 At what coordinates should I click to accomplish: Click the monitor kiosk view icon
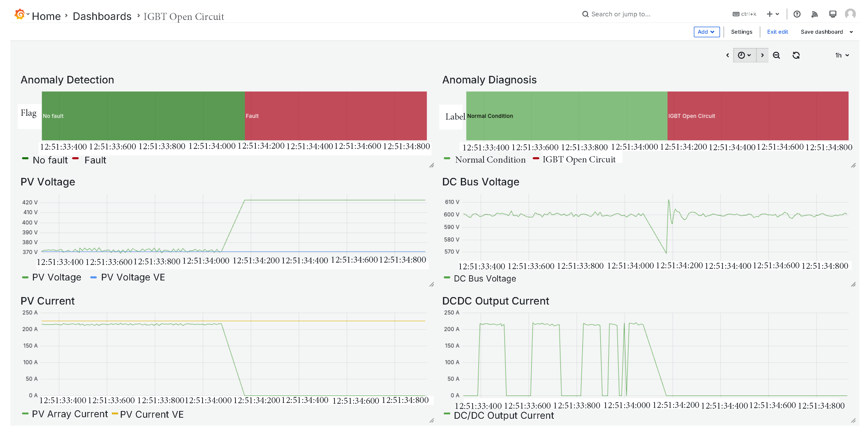point(832,14)
